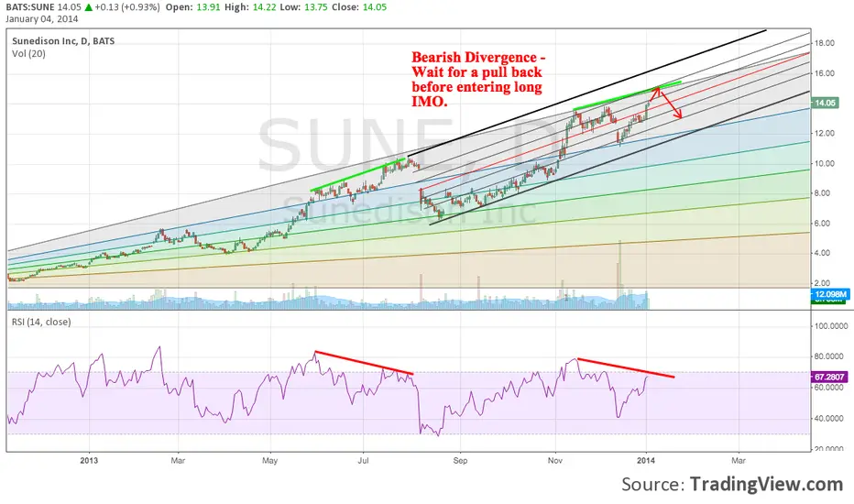Viewport: 854px width, 504px height.
Task: Select the right red RSI divergence line
Action: point(625,367)
